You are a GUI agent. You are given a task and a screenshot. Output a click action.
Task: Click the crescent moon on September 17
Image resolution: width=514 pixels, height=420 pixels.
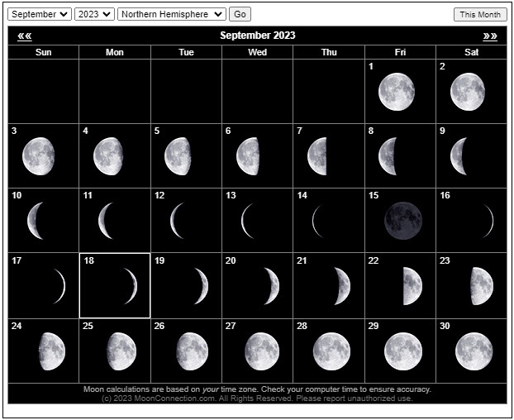tap(59, 286)
